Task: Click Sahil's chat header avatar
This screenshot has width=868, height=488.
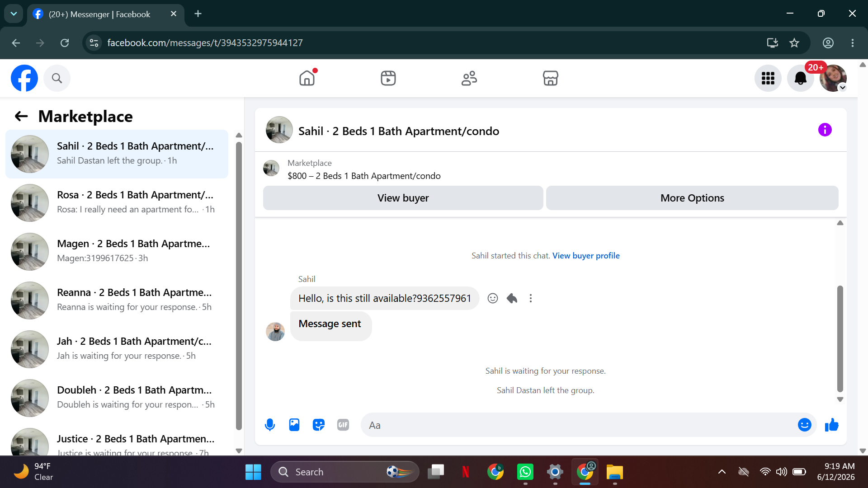Action: (279, 130)
